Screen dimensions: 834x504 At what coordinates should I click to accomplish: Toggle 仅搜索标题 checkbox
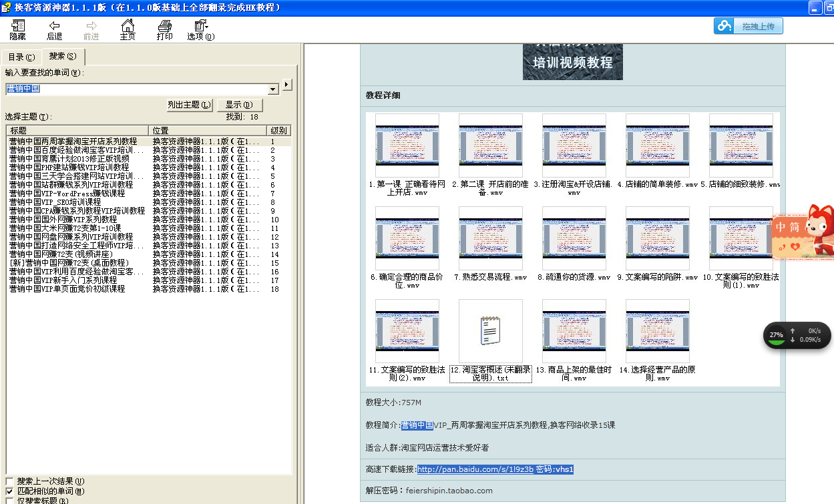pos(9,501)
